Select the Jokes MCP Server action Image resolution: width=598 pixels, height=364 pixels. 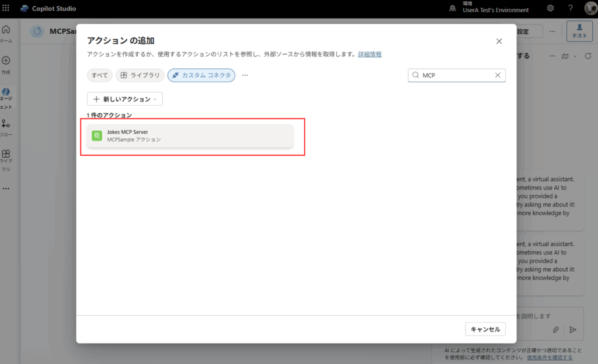190,136
